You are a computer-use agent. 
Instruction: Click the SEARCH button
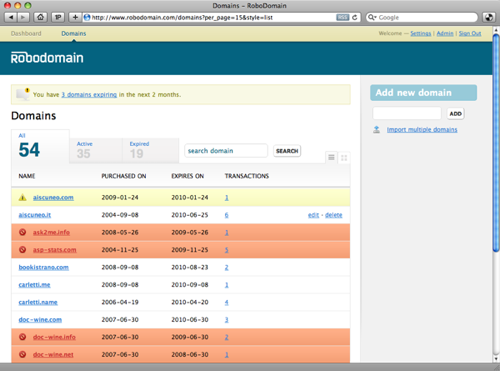[287, 151]
